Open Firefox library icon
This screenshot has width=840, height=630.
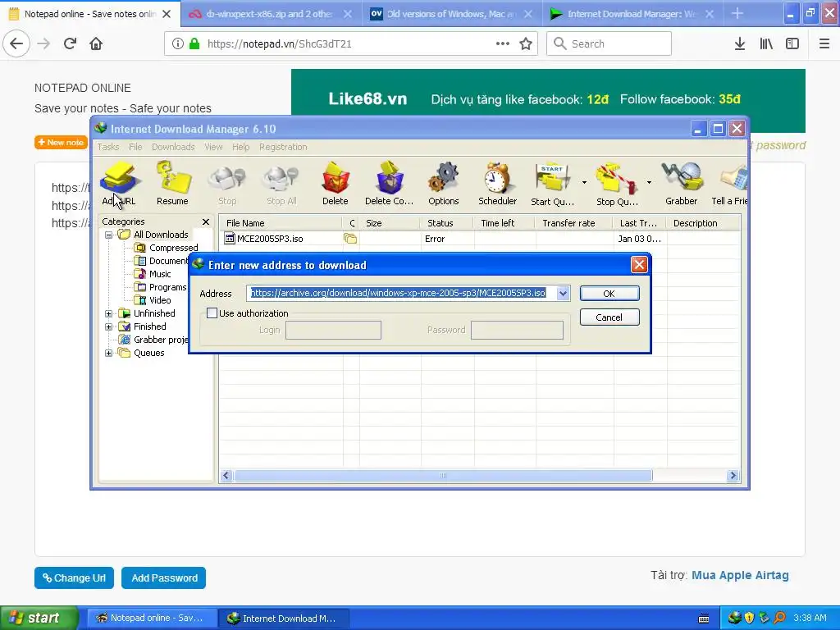click(x=766, y=44)
